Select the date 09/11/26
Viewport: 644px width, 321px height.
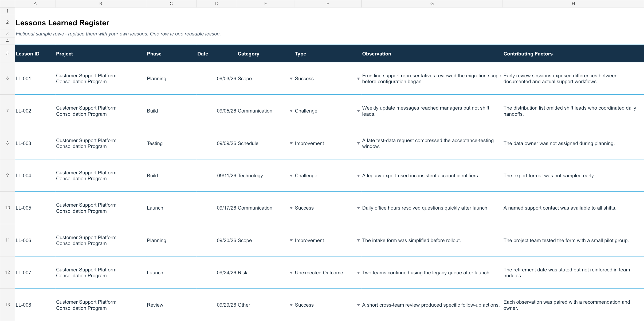coord(217,176)
